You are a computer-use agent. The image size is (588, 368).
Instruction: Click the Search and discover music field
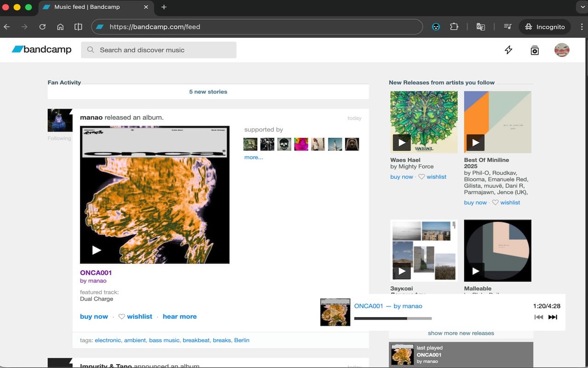pos(158,50)
